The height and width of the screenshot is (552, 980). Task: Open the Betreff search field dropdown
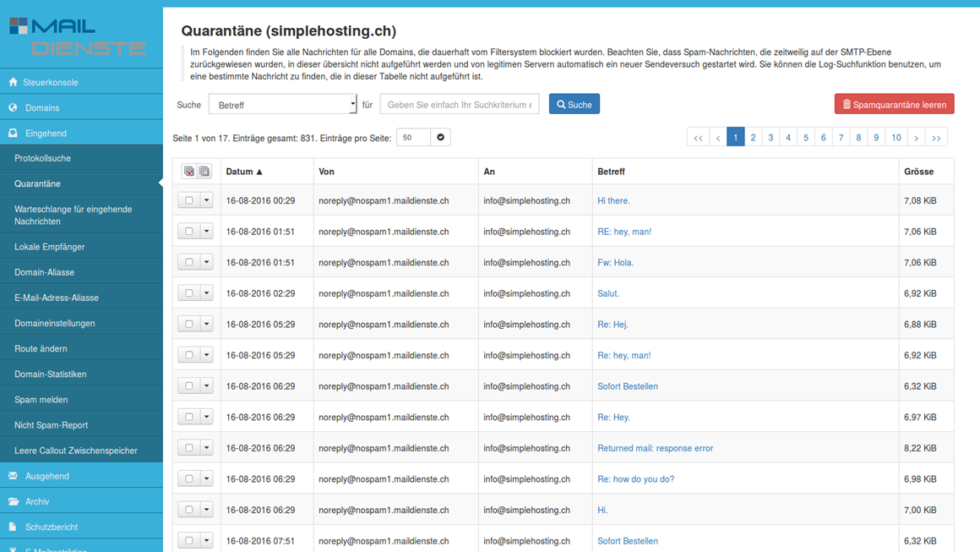(x=283, y=105)
